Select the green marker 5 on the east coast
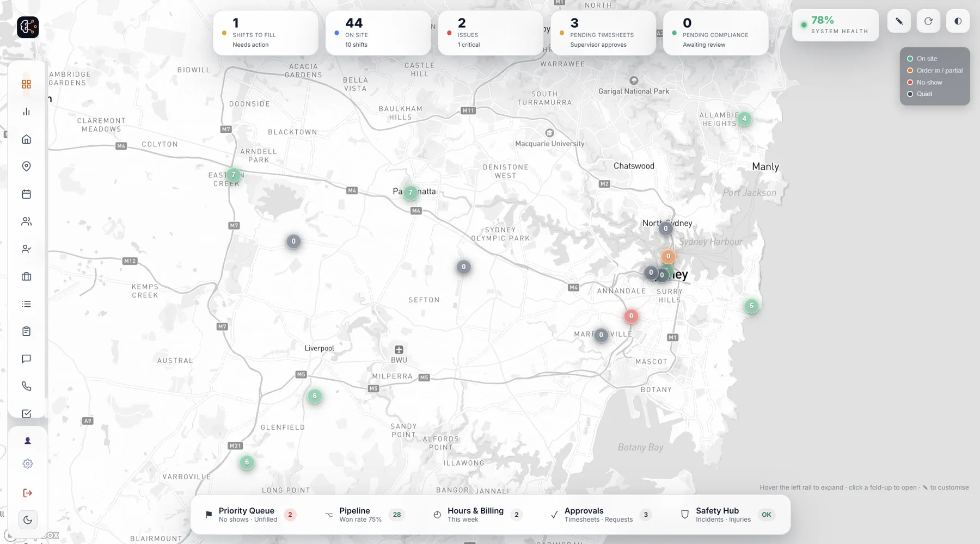Image resolution: width=980 pixels, height=544 pixels. pos(751,306)
